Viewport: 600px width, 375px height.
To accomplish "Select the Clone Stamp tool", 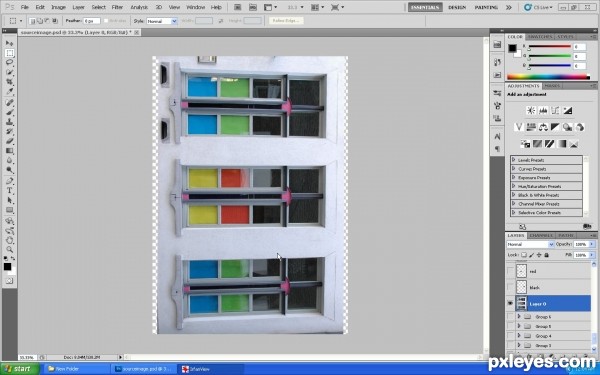I will [10, 122].
